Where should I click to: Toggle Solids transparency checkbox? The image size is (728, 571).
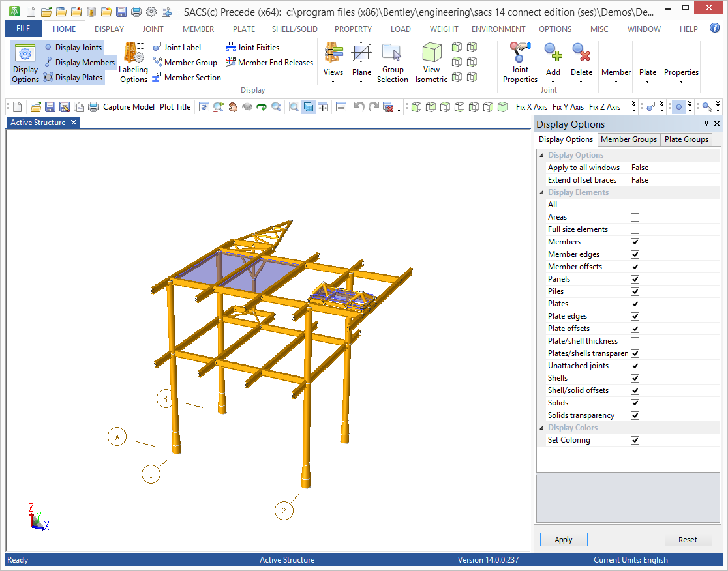coord(635,415)
